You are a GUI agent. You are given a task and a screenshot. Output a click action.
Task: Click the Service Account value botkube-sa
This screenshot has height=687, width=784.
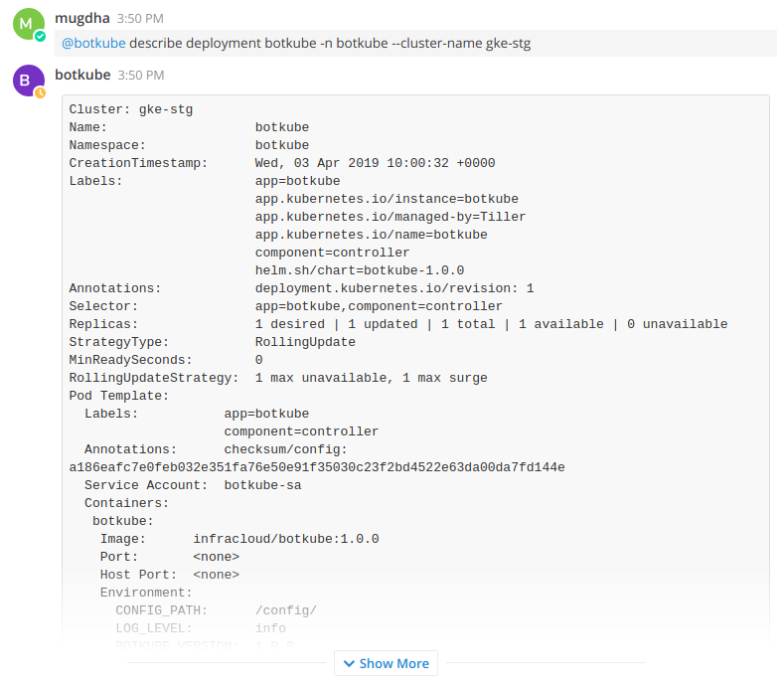pos(262,485)
